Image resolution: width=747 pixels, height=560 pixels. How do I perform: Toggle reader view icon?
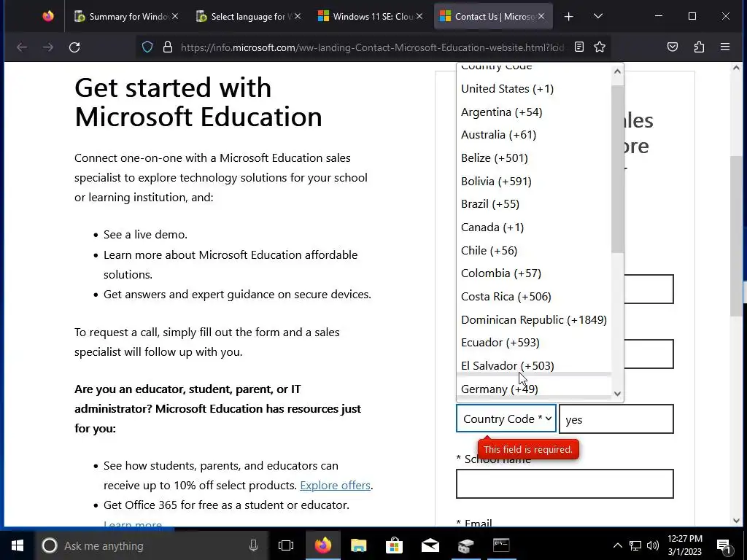coord(578,47)
